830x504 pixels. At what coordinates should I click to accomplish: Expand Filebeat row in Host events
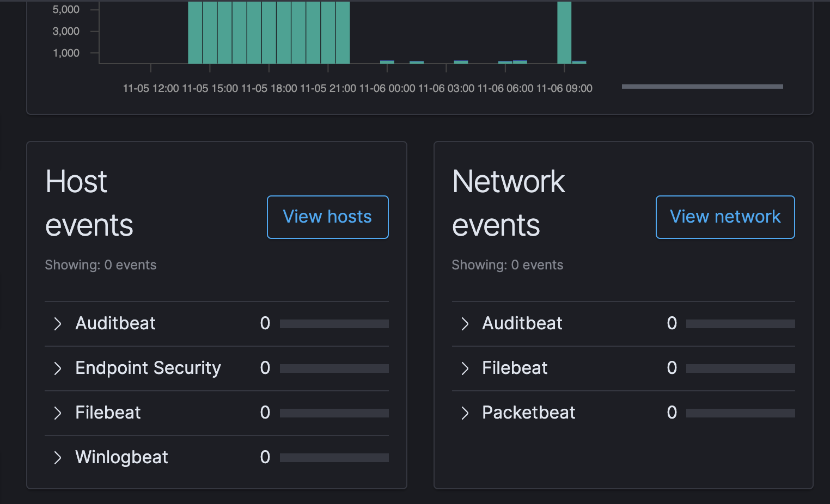click(58, 413)
